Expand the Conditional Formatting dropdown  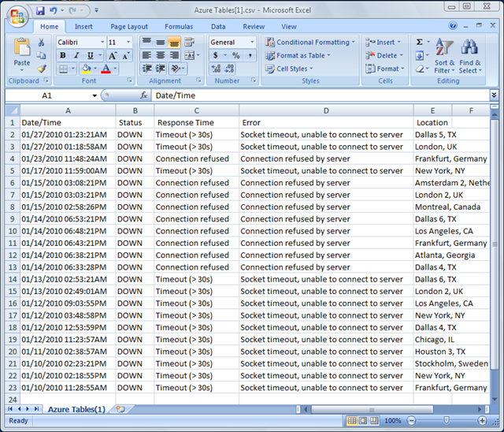click(x=353, y=43)
